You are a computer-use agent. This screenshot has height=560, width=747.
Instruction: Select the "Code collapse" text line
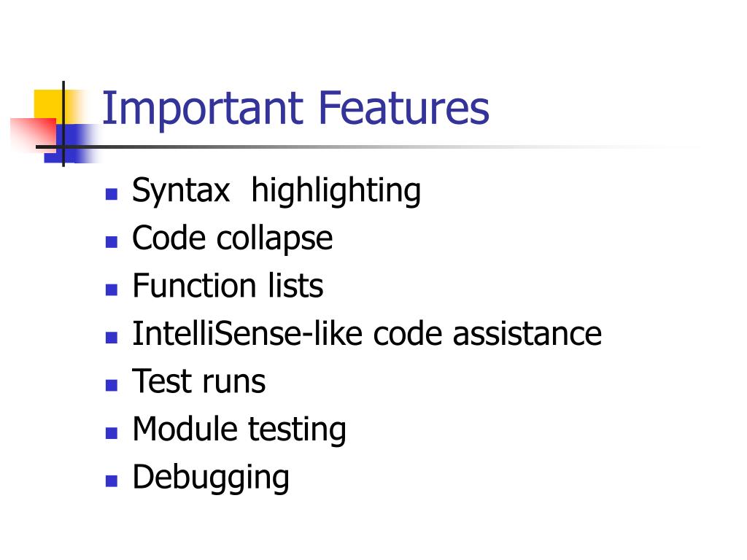pyautogui.click(x=232, y=239)
